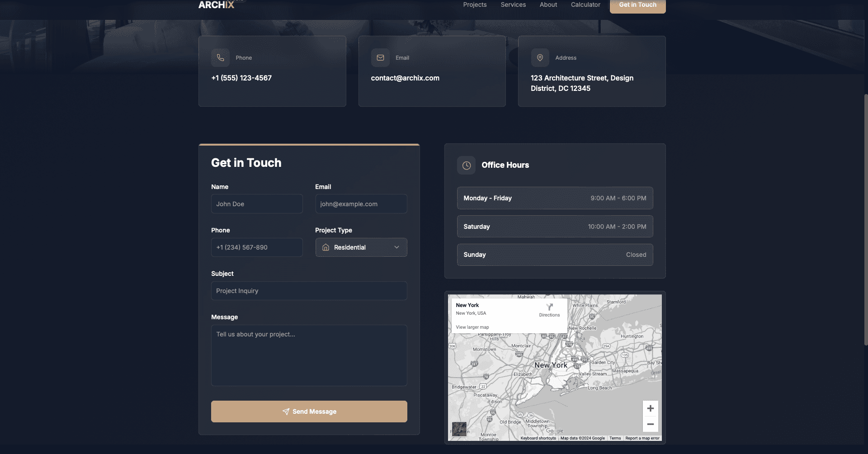Expand the Project Type dropdown

point(361,247)
